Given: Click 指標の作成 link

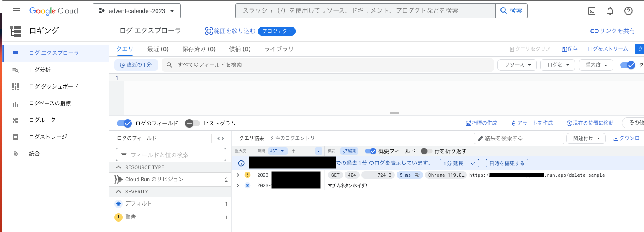Looking at the screenshot, I should (x=482, y=123).
